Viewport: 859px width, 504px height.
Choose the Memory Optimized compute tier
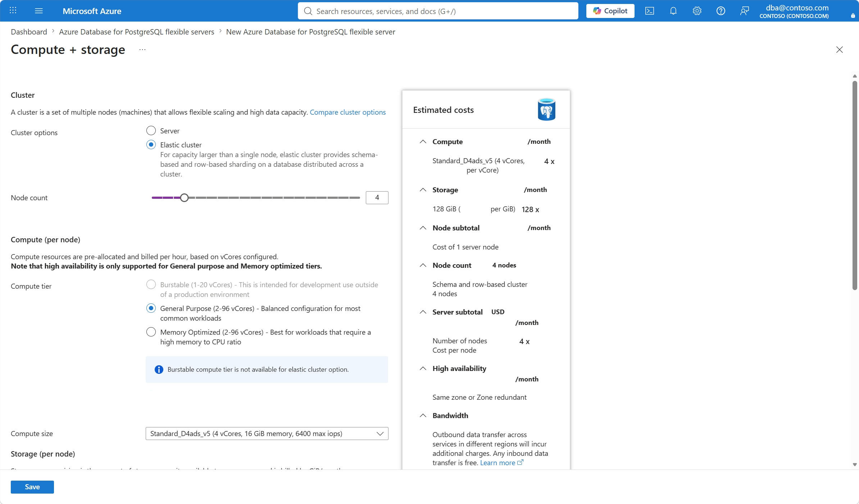pos(151,332)
